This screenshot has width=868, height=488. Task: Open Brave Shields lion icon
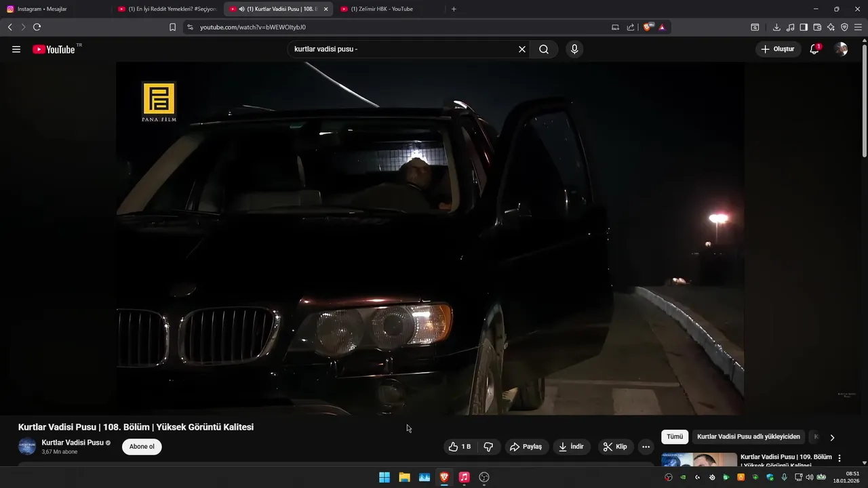648,27
